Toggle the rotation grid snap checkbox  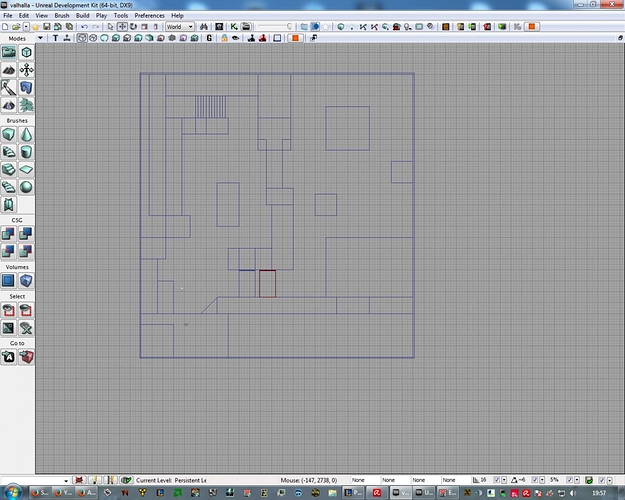[533, 480]
